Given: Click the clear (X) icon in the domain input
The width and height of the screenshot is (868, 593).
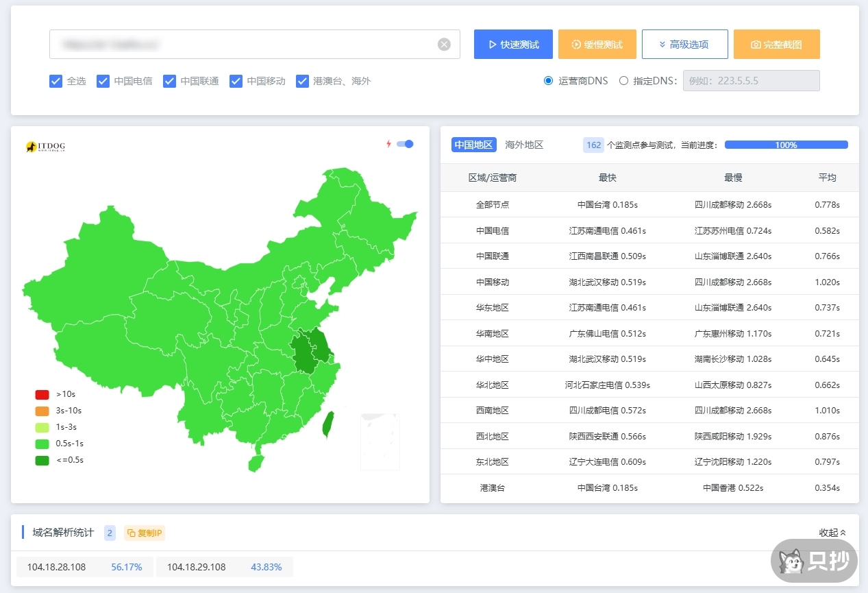Looking at the screenshot, I should [444, 44].
